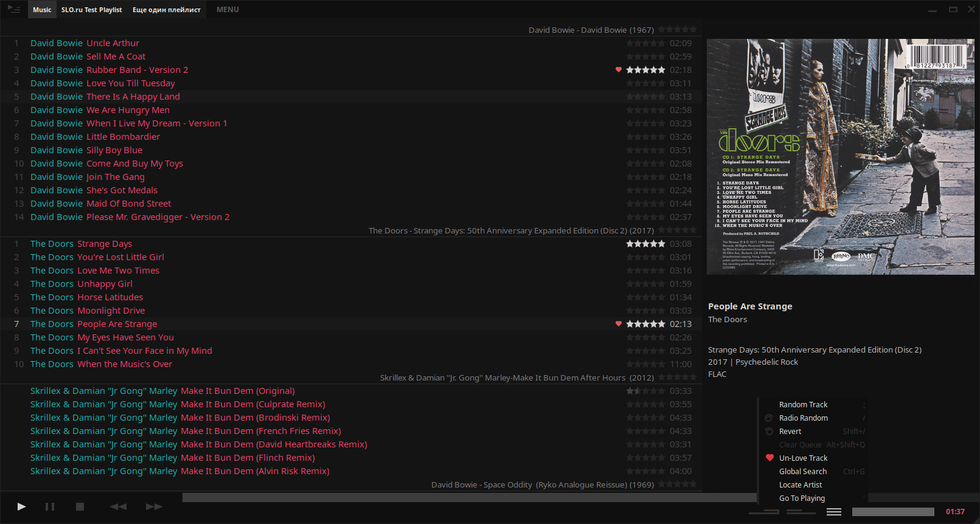This screenshot has width=980, height=524.
Task: Click 'The Doors' artist name under title
Action: click(728, 320)
